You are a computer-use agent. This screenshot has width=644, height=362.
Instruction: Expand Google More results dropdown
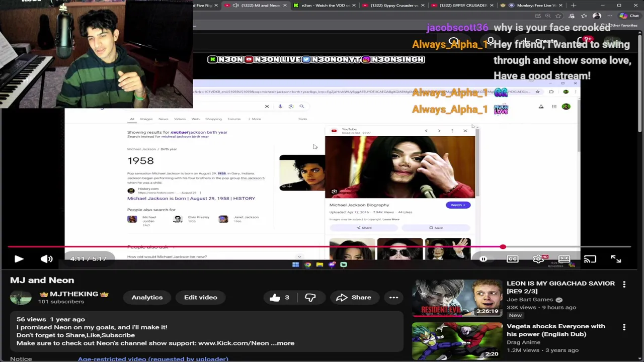(x=255, y=119)
